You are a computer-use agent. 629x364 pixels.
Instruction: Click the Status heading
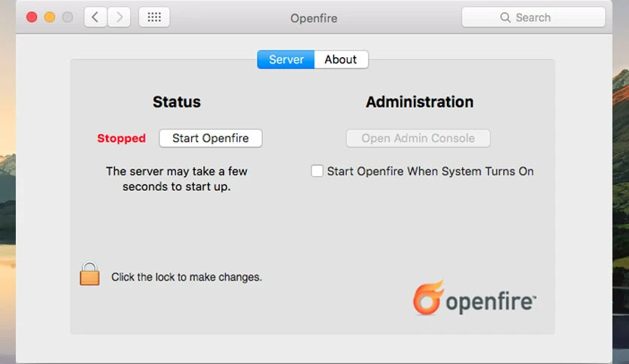[177, 102]
